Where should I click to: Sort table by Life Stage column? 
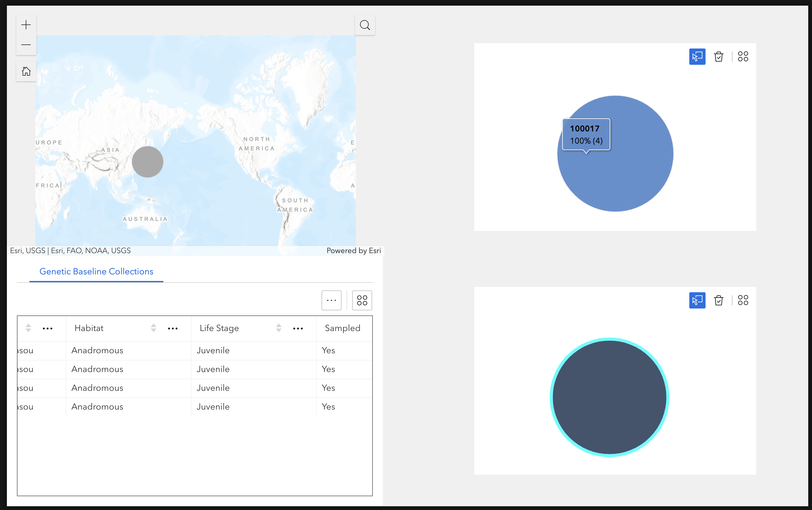[279, 328]
